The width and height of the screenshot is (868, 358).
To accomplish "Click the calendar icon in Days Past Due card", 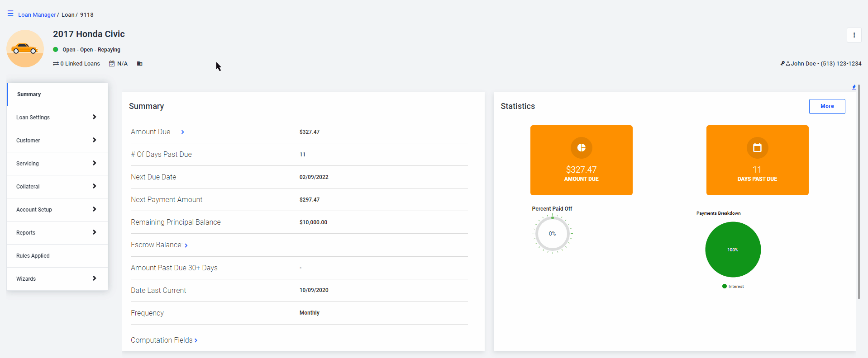I will click(x=757, y=148).
